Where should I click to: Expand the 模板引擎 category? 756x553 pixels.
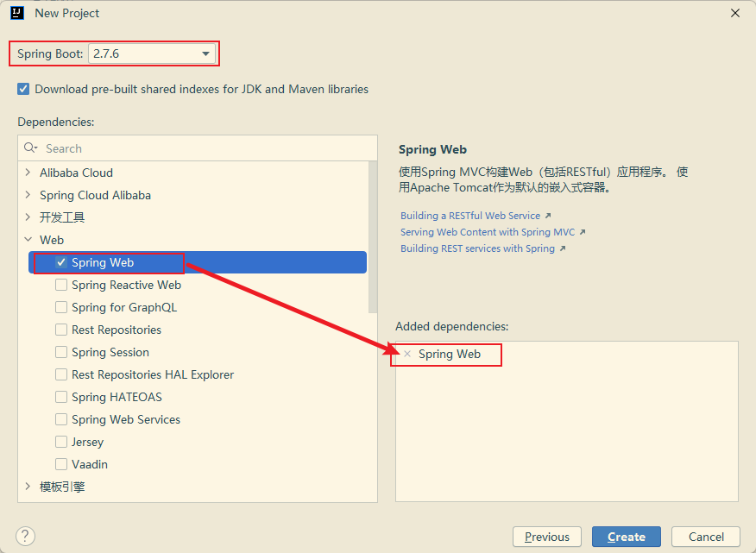click(28, 487)
